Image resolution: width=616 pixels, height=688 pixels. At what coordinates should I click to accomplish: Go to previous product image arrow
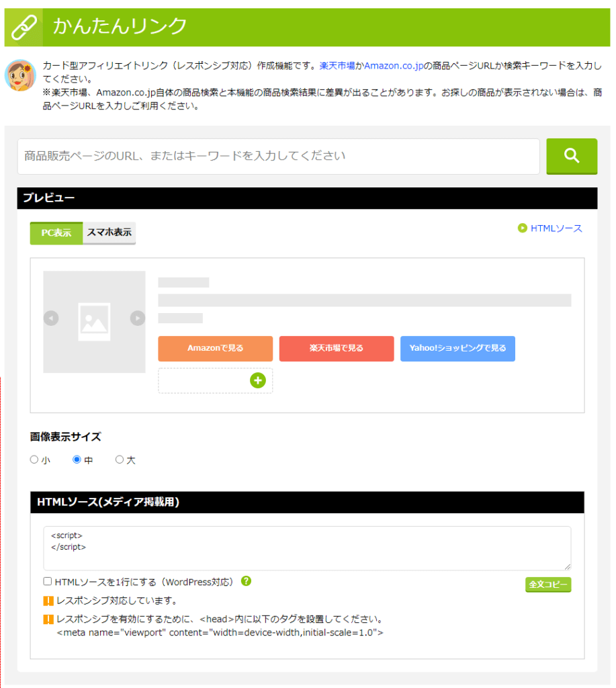click(x=51, y=318)
